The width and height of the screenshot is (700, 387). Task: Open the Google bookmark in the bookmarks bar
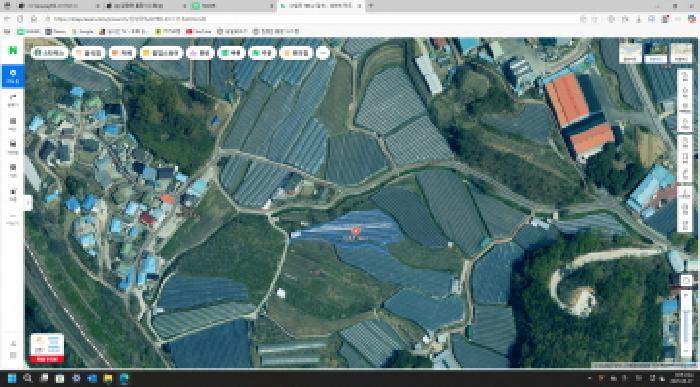click(83, 32)
